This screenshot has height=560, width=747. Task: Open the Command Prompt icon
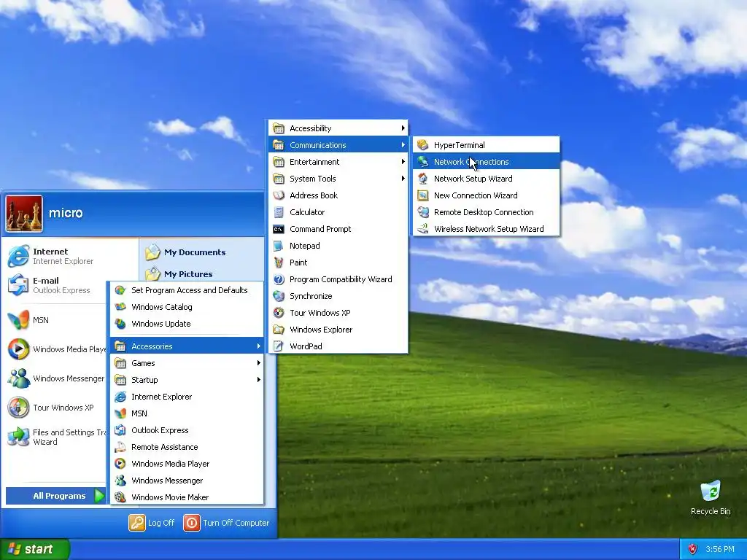tap(279, 229)
